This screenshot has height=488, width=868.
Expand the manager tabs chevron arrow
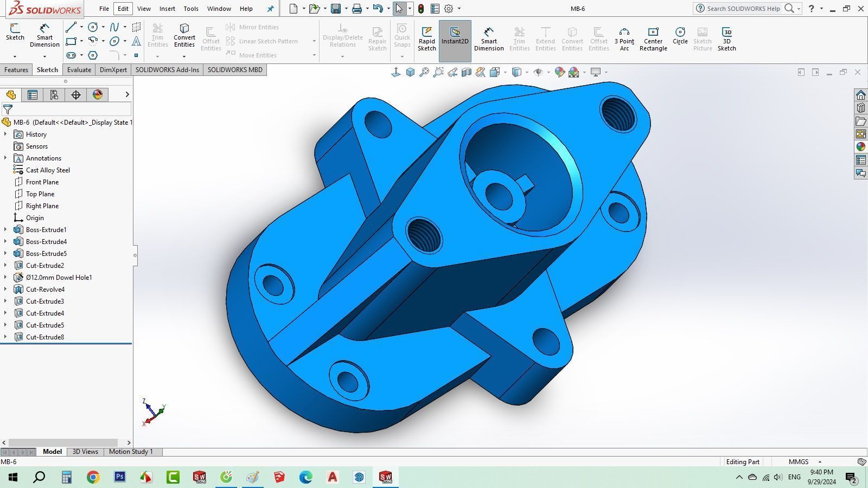tap(127, 94)
